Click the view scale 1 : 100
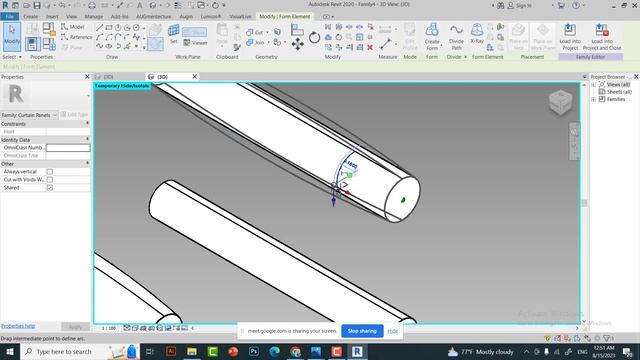Screen dimensions: 640x360 [109, 328]
